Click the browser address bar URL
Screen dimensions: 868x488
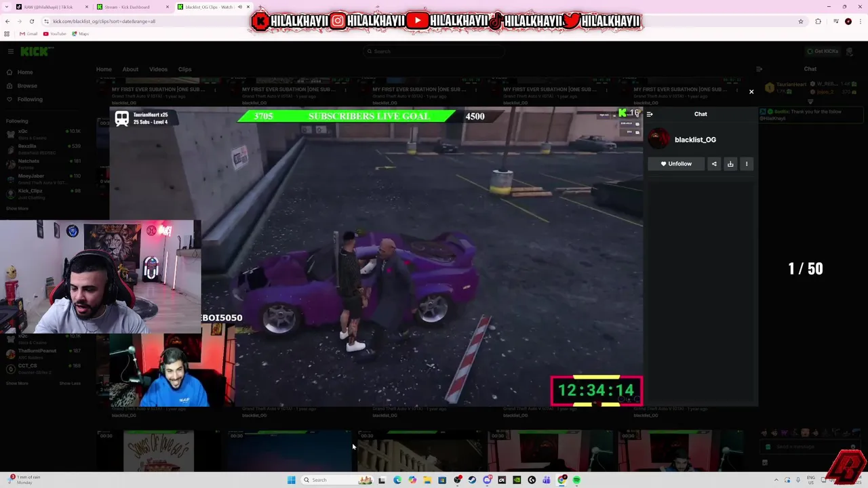tap(104, 21)
